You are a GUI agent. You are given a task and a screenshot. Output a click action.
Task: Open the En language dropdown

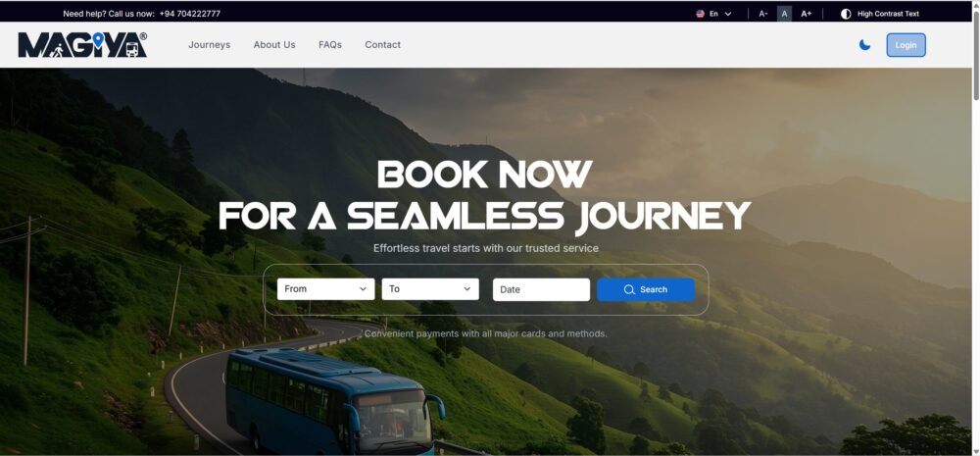[x=713, y=14]
